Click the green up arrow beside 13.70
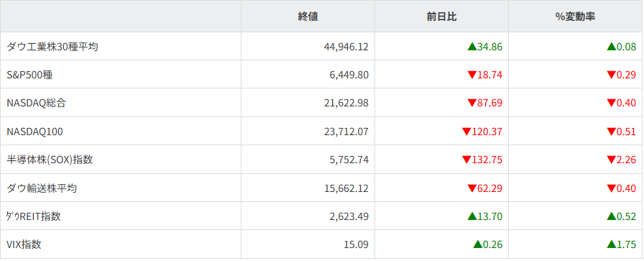Image resolution: width=644 pixels, height=261 pixels. [x=472, y=216]
